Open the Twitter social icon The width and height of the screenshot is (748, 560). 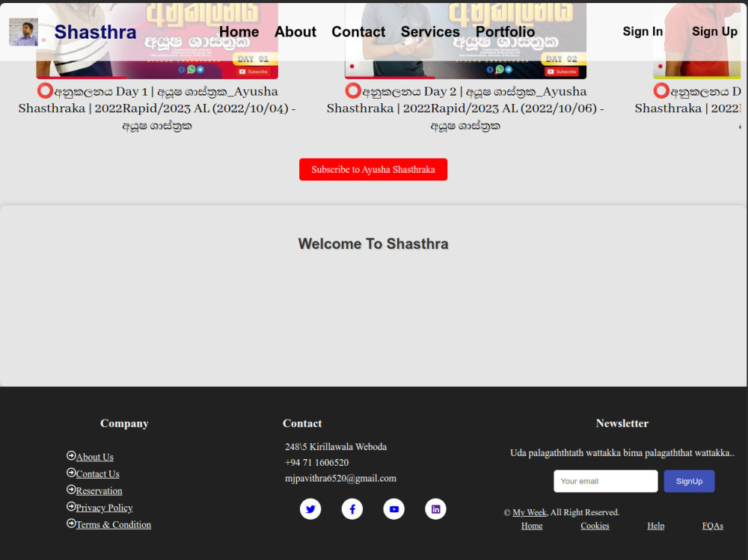tap(310, 509)
